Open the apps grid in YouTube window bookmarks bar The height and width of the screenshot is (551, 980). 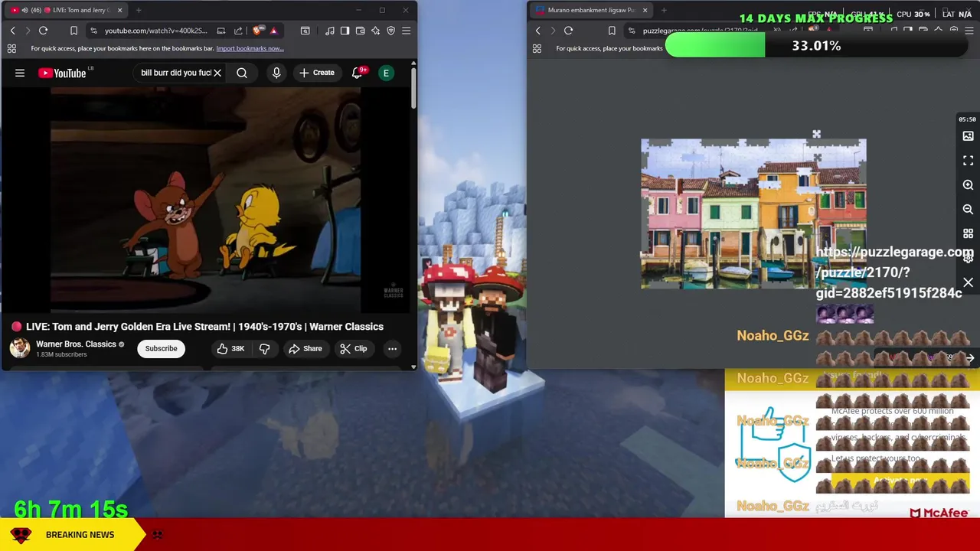point(11,48)
